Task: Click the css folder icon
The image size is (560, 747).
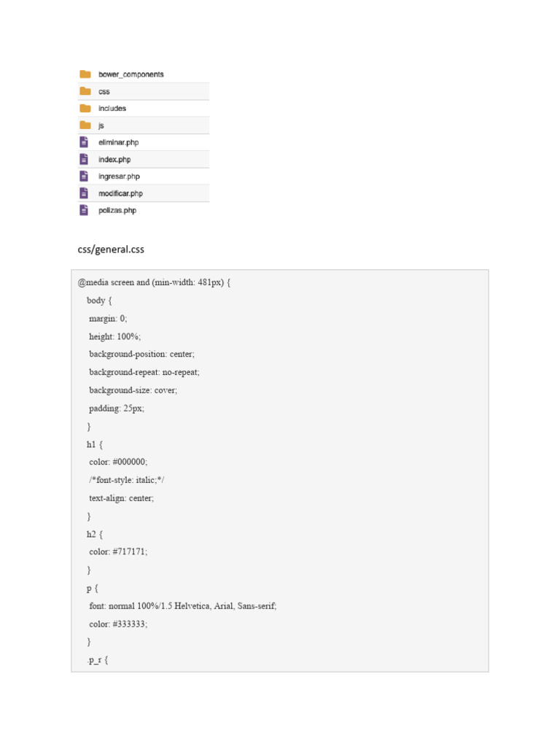Action: pos(85,91)
